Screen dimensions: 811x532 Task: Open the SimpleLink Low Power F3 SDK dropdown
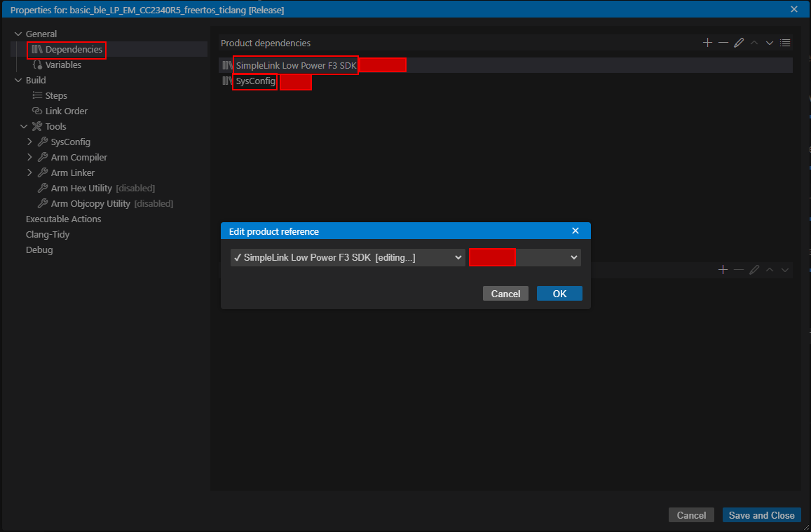tap(348, 257)
